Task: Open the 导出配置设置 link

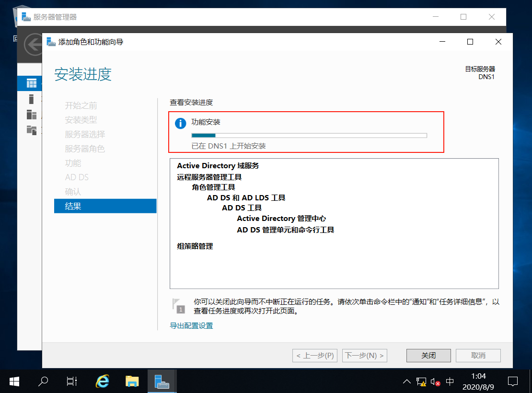Action: (191, 326)
